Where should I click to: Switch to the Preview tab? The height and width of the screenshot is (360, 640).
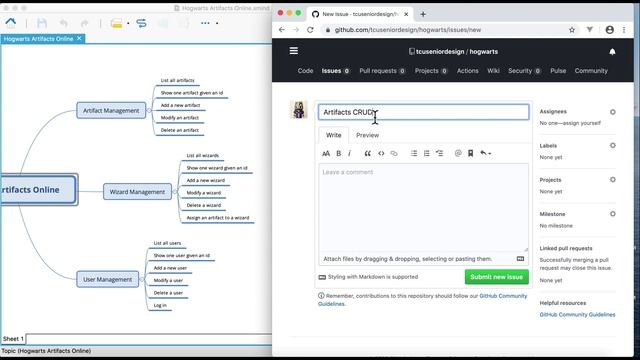[x=367, y=135]
